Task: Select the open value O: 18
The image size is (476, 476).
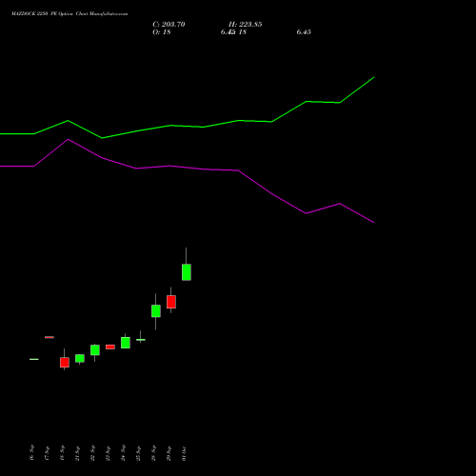Action: point(162,32)
